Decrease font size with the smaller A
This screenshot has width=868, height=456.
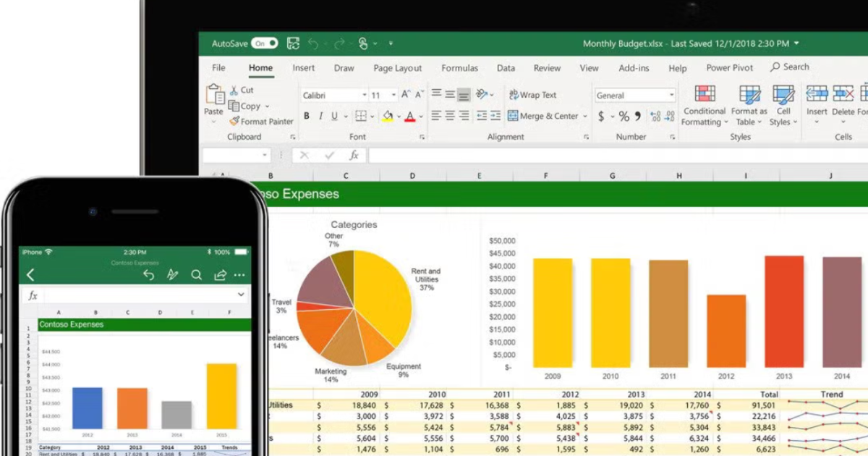pos(419,95)
